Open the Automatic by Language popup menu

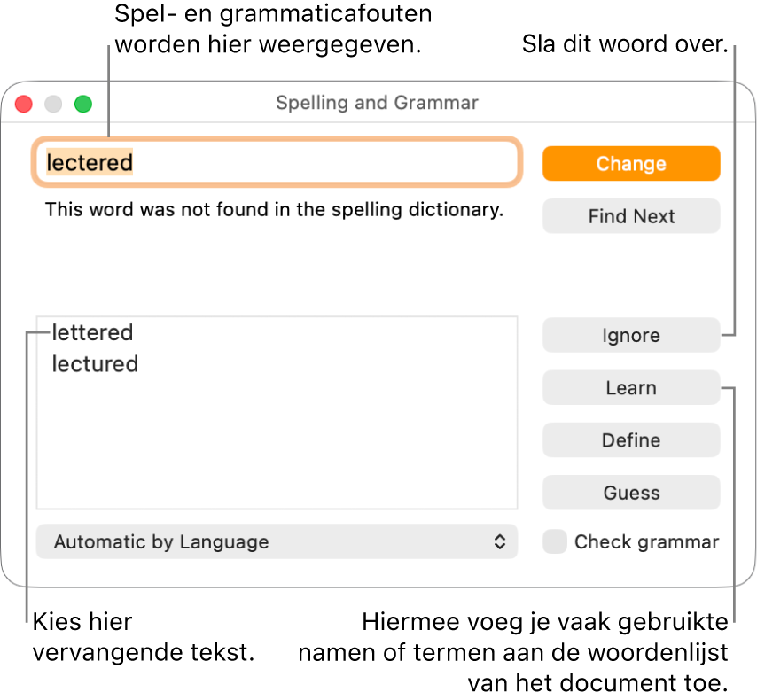click(277, 541)
